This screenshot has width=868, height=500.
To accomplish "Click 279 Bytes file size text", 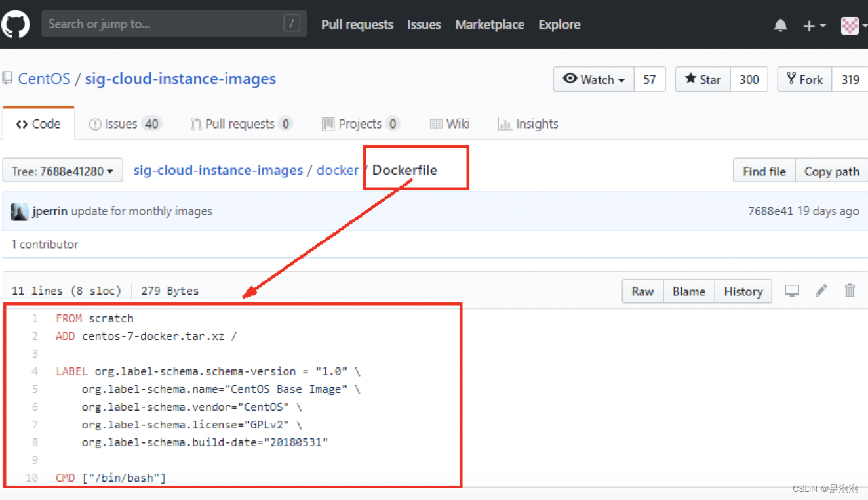I will [170, 291].
